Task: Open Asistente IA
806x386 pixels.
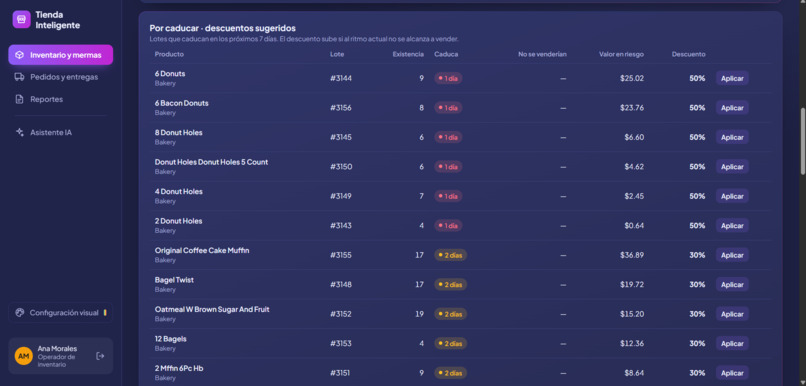Action: (x=61, y=133)
